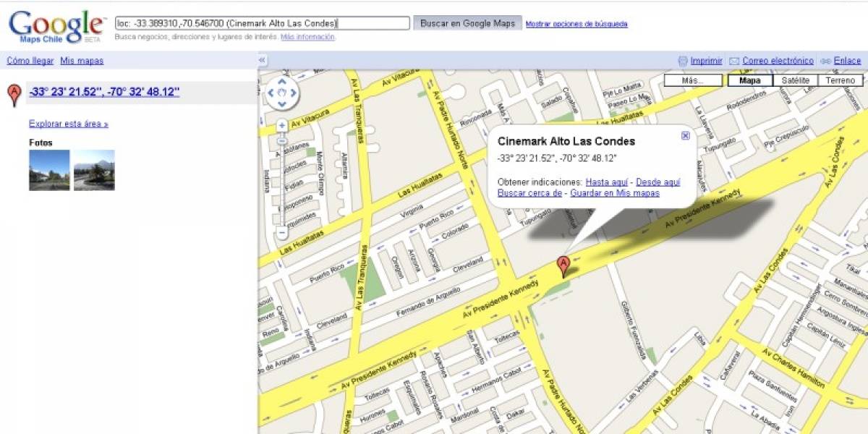Click the Buscar en Google Maps button
This screenshot has width=868, height=434.
click(467, 23)
